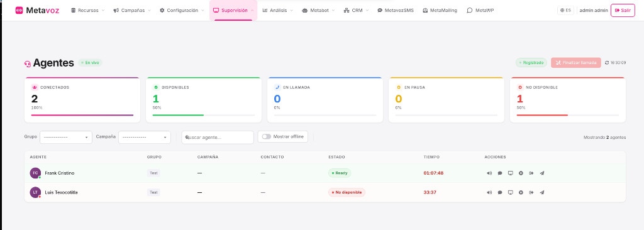The image size is (644, 230).
Task: Click Luis Texocotitla's LT avatar
Action: [x=35, y=192]
